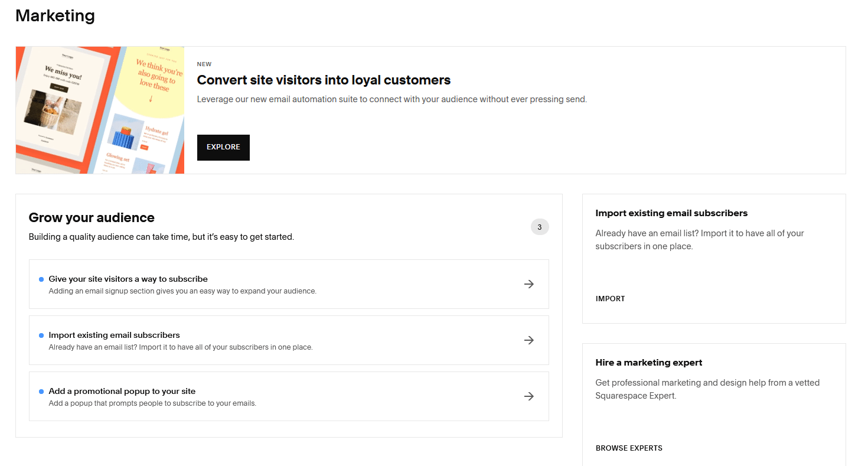This screenshot has width=868, height=466.
Task: Click the 3 tasks counter badge
Action: pyautogui.click(x=540, y=227)
